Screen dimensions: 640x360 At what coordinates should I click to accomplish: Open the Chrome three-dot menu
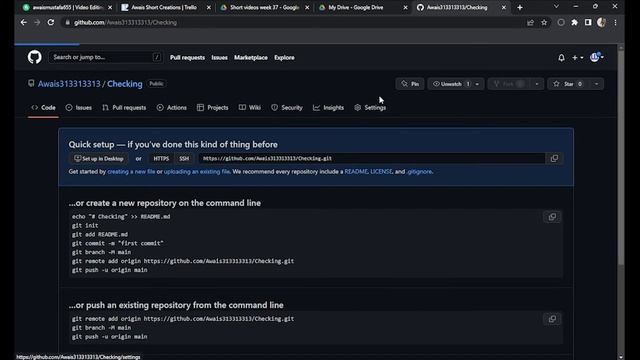pyautogui.click(x=615, y=22)
